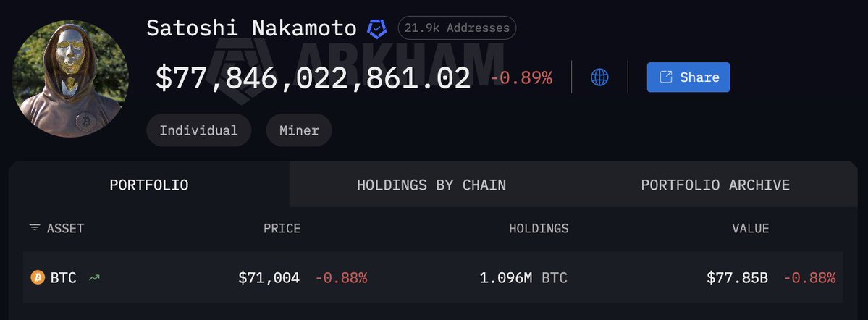Switch to the Portfolio tab
This screenshot has height=320, width=868.
pyautogui.click(x=149, y=185)
